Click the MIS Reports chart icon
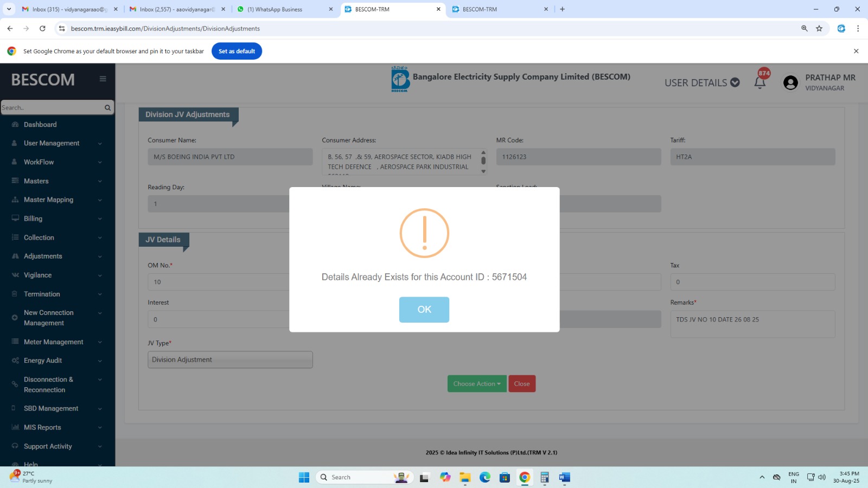Screen dimensions: 868x488 click(15, 427)
